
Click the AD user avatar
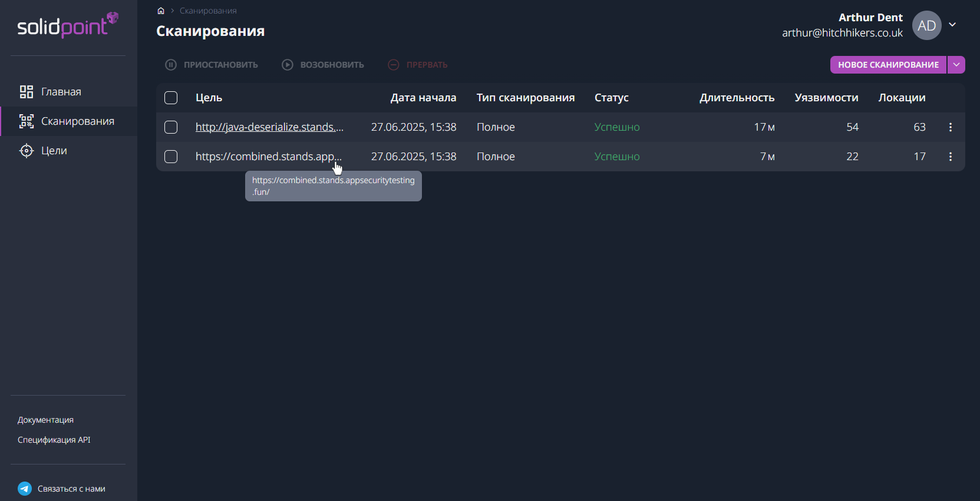[x=927, y=25]
